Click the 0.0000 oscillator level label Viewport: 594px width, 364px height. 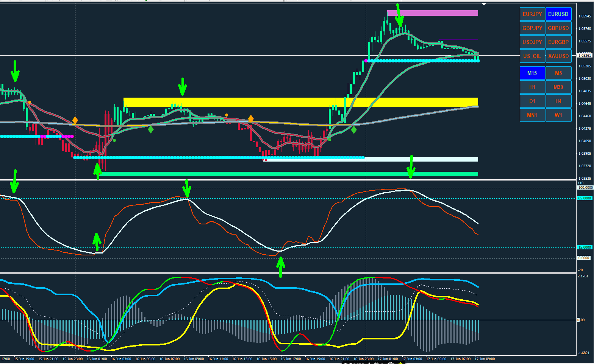click(583, 258)
